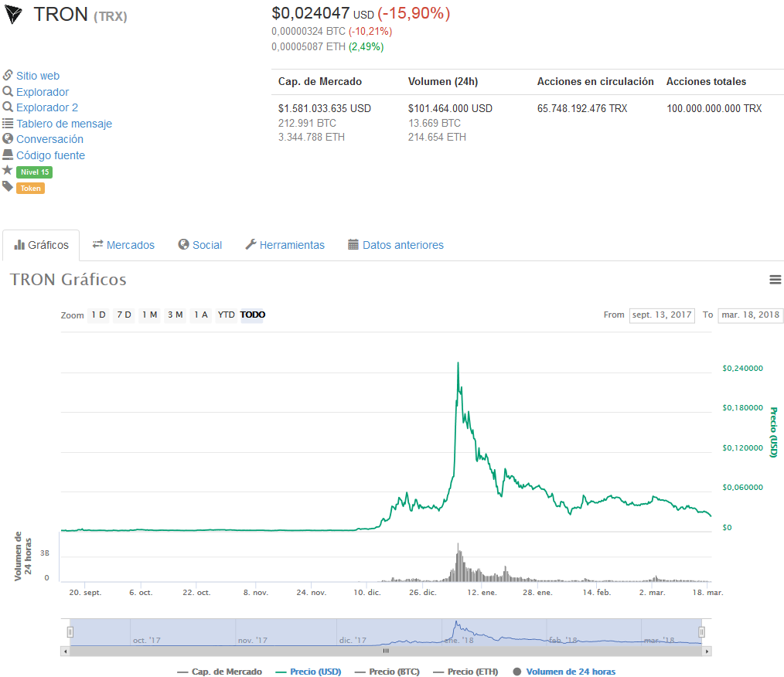Viewport: 784px width, 677px height.
Task: Click the orange Token badge
Action: (x=30, y=189)
